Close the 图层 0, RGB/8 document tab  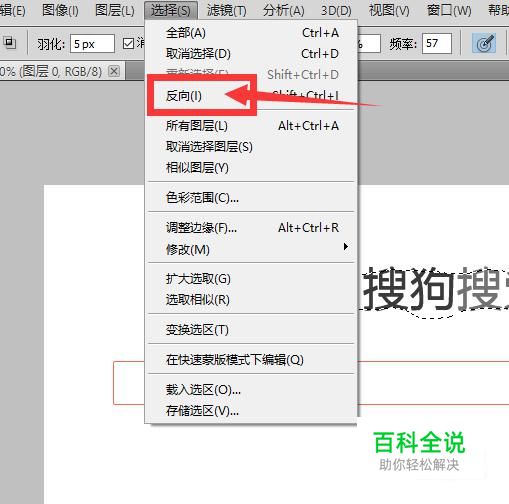114,71
